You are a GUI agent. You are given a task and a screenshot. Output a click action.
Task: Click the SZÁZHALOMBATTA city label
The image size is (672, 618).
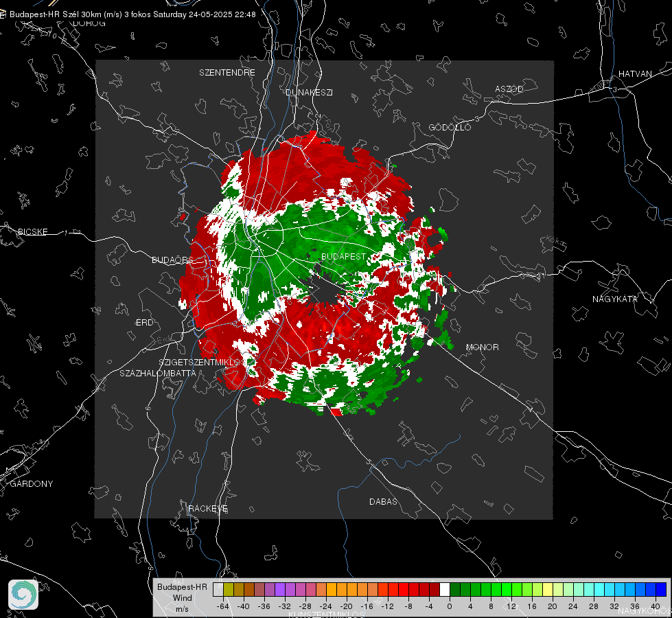[158, 373]
